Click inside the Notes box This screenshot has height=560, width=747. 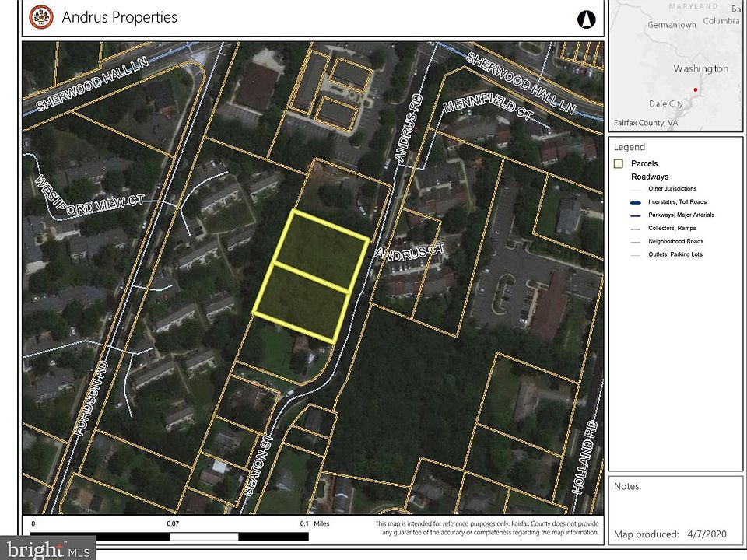coord(675,504)
